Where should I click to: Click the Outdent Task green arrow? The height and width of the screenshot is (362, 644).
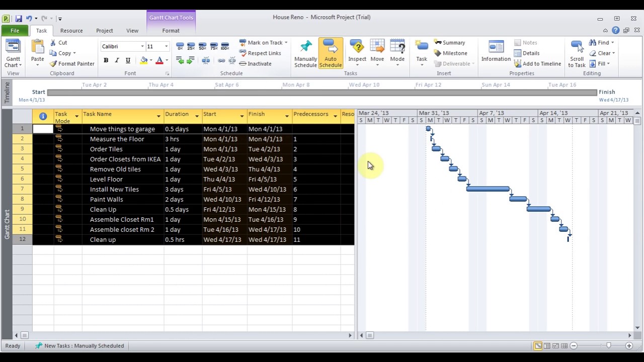180,60
